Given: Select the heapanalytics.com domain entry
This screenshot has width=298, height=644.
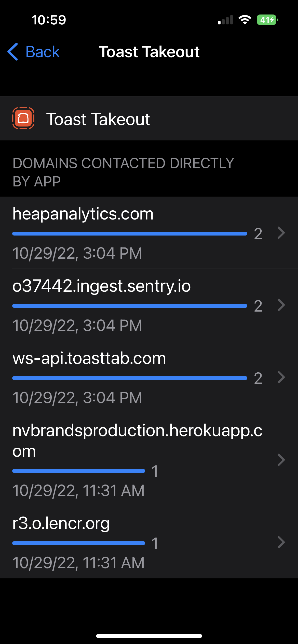Looking at the screenshot, I should pos(83,214).
